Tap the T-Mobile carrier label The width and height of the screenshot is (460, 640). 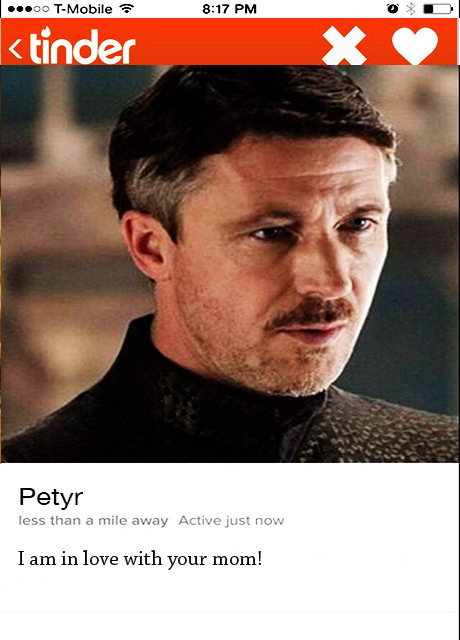[83, 9]
